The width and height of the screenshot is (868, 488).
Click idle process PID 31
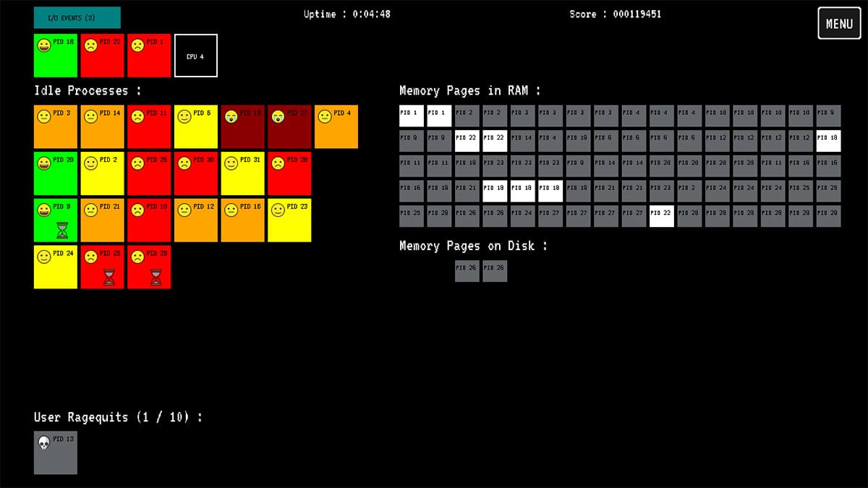click(x=242, y=174)
